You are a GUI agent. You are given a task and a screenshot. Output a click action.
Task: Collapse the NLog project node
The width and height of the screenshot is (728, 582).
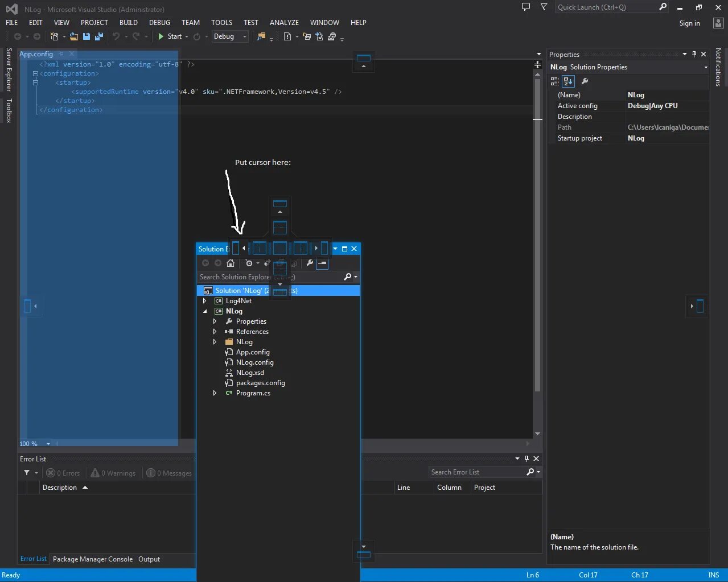point(205,311)
